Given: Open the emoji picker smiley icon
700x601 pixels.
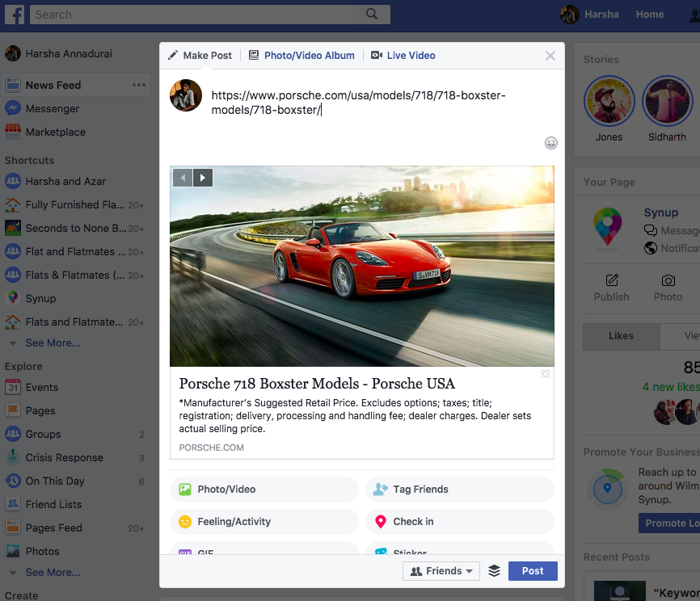Looking at the screenshot, I should click(x=551, y=143).
